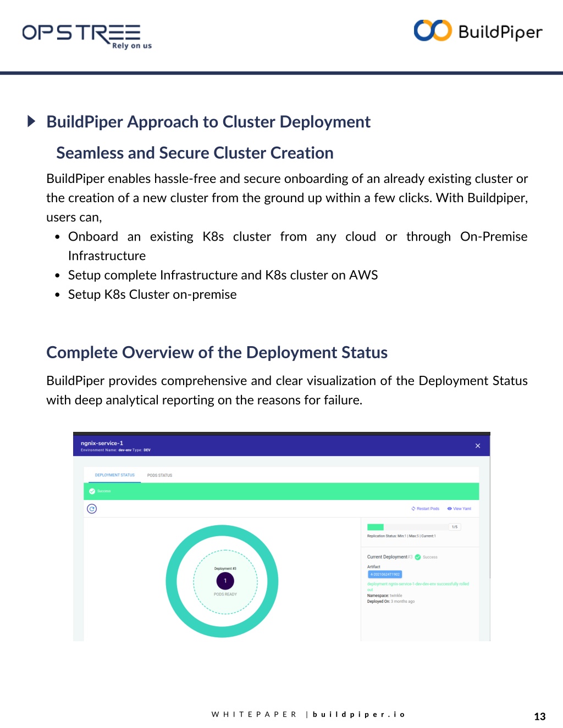Click the 1/5 replica count badge
The width and height of the screenshot is (563, 728).
pyautogui.click(x=455, y=527)
